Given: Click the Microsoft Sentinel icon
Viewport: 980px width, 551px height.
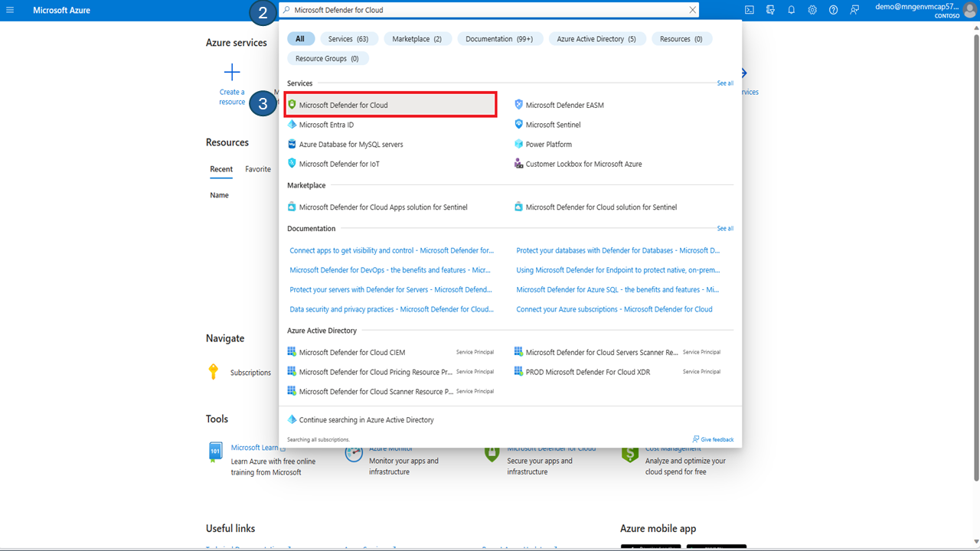Looking at the screenshot, I should [518, 125].
